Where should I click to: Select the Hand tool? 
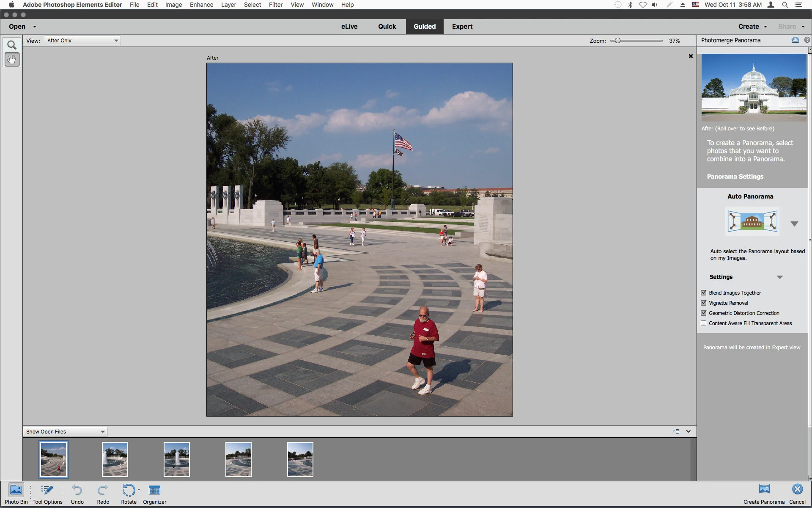click(x=12, y=60)
